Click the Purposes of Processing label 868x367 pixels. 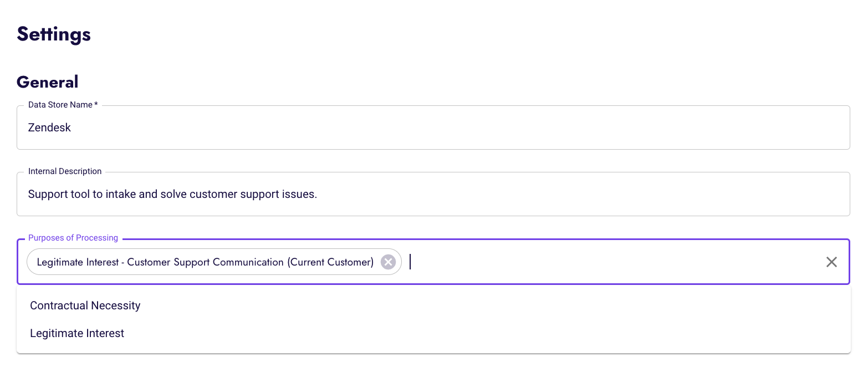[x=73, y=238]
